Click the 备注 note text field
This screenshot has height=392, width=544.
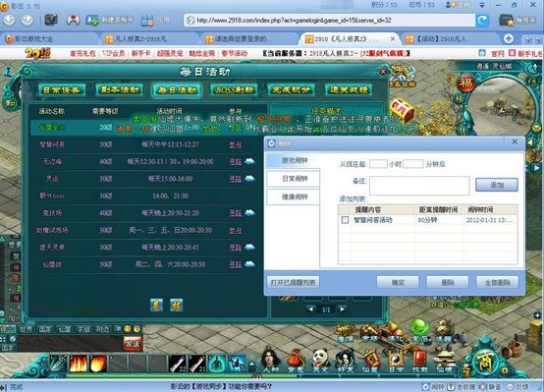pyautogui.click(x=419, y=186)
